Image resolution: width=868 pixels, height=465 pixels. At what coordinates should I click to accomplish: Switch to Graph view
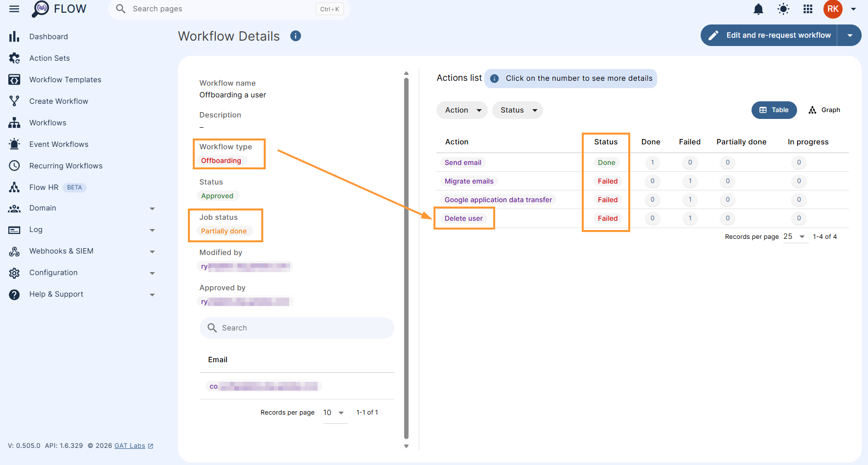(825, 110)
